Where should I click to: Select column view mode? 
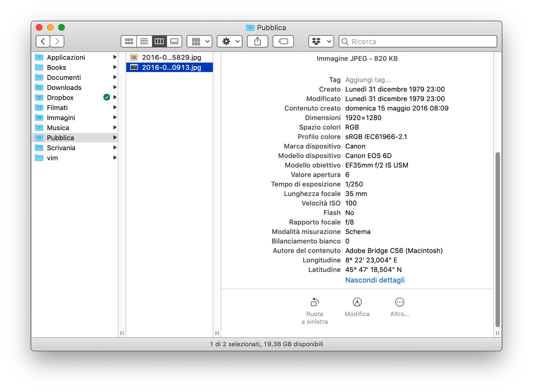click(159, 42)
